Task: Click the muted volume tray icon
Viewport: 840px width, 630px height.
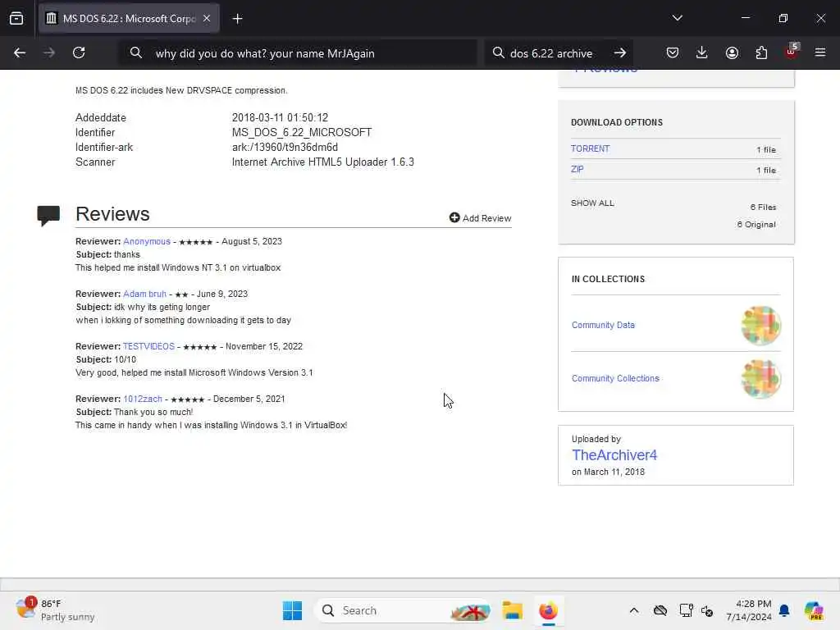Action: (x=707, y=610)
